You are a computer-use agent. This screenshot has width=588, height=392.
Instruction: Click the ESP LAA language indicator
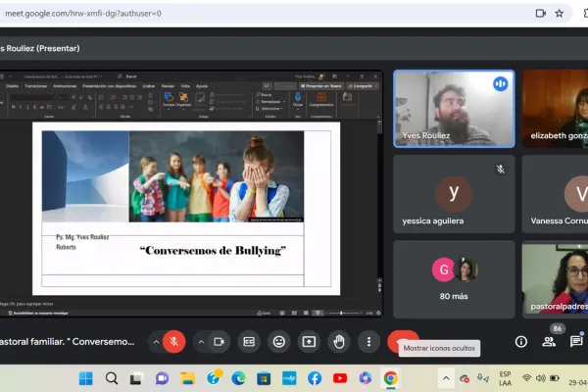[505, 378]
